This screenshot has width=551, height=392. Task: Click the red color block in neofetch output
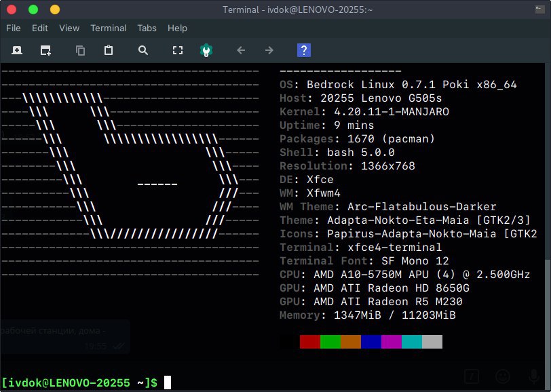(x=310, y=341)
